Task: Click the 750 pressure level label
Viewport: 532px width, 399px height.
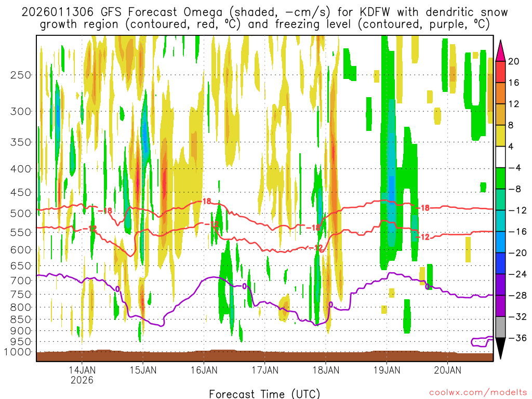Action: (21, 295)
